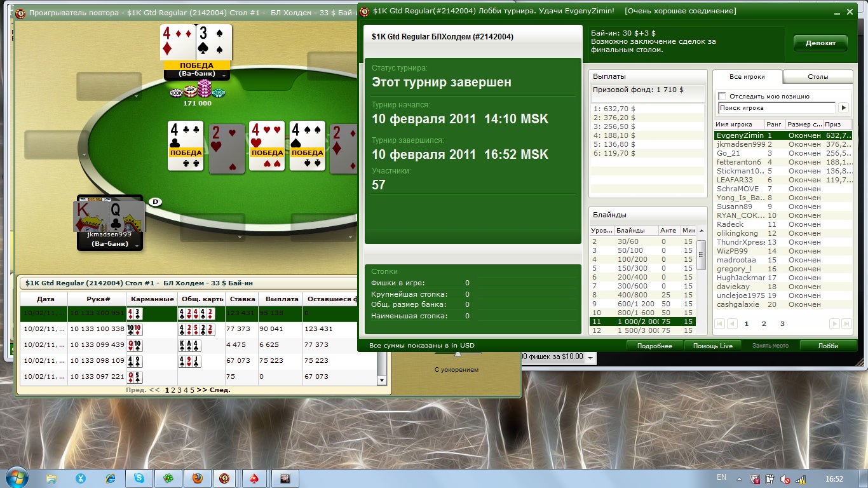Click 'Пред. <<' hand history link

pyautogui.click(x=143, y=390)
